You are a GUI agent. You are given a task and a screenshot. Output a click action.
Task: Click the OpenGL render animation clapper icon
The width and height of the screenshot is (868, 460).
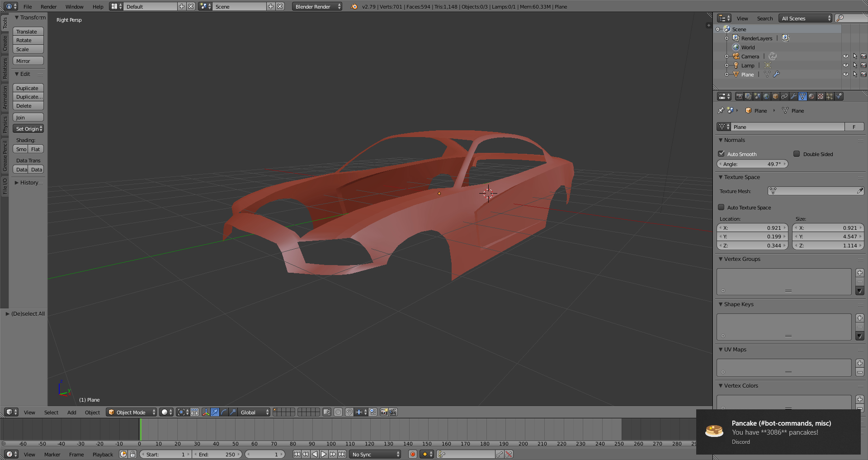coord(393,412)
